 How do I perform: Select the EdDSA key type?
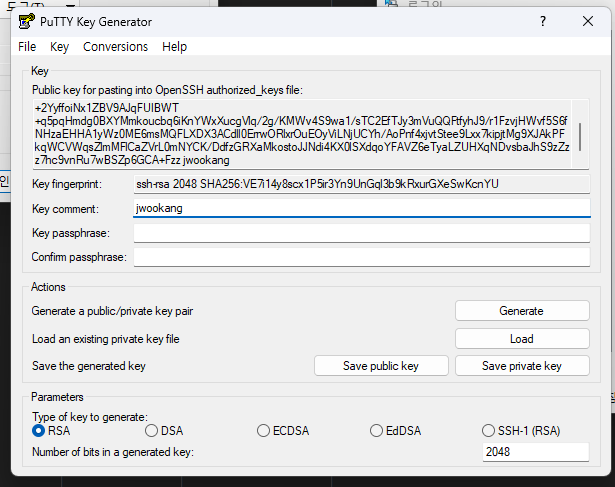pos(395,431)
